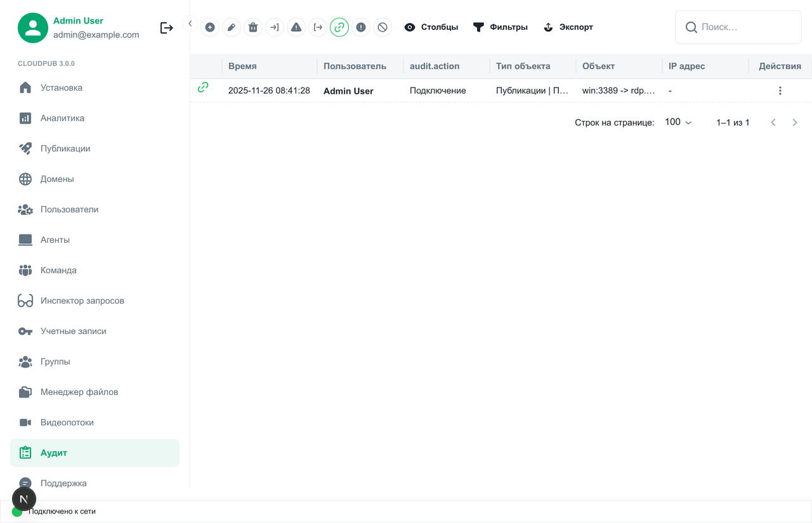This screenshot has width=812, height=523.
Task: Toggle the green link connection filter
Action: pyautogui.click(x=339, y=27)
